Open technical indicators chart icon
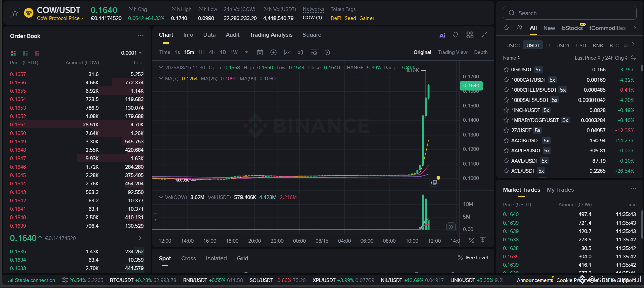Image resolution: width=644 pixels, height=288 pixels. click(x=287, y=52)
